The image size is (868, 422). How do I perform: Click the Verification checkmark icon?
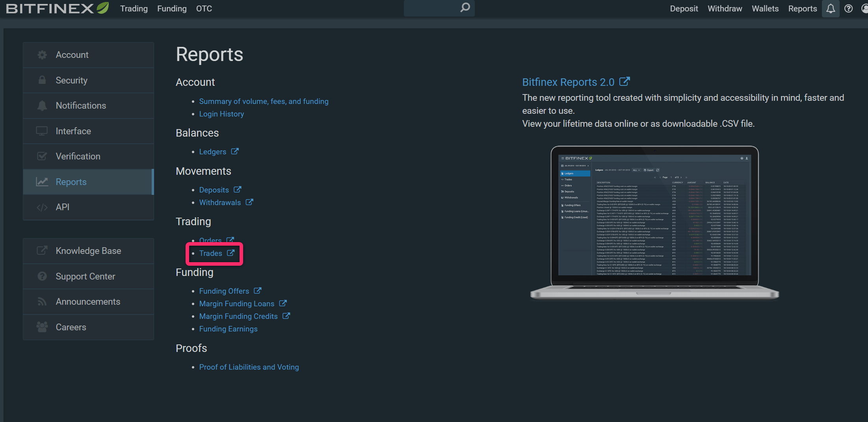pos(42,156)
